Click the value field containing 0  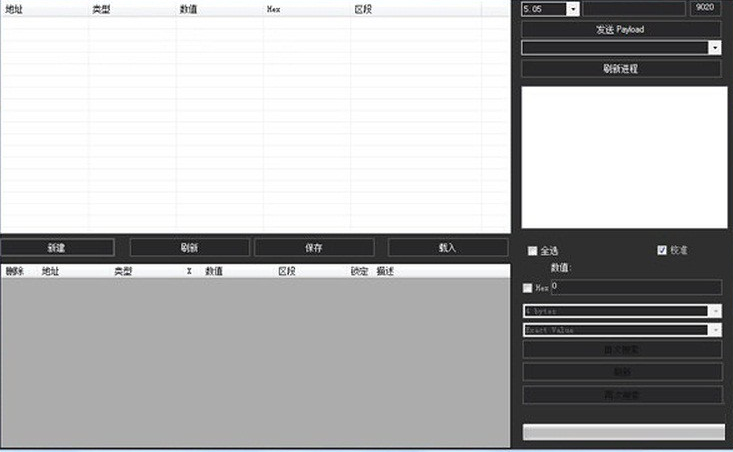636,287
